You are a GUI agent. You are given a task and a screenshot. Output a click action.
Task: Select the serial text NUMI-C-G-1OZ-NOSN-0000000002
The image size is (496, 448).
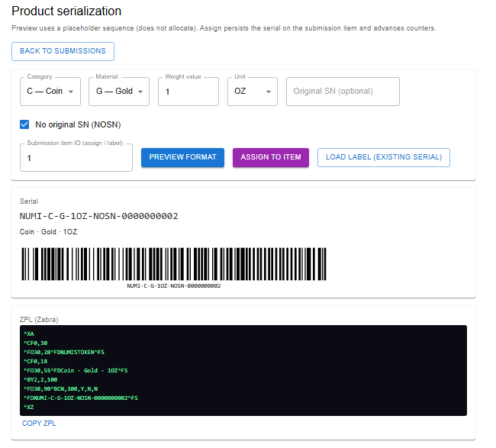pos(98,216)
